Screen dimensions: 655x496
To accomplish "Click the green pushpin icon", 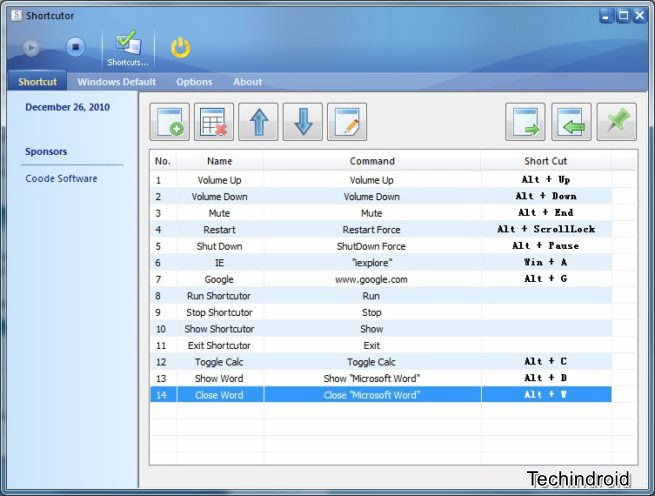I will click(x=617, y=122).
